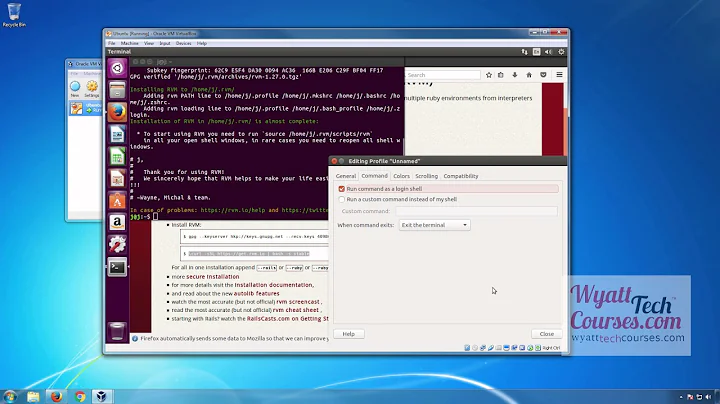720x404 pixels.
Task: Click New in Oracle VM VirtualBox Manager
Action: [75, 89]
